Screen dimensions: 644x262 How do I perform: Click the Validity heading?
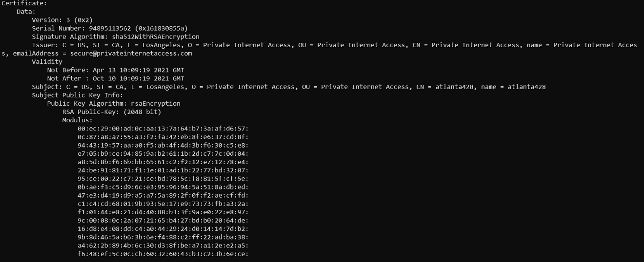pyautogui.click(x=47, y=61)
